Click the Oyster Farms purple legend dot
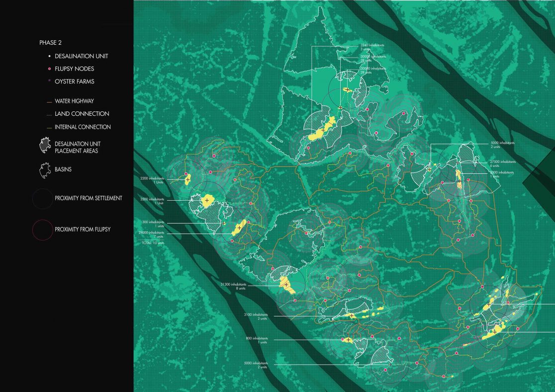Image resolution: width=555 pixels, height=392 pixels. coord(44,81)
